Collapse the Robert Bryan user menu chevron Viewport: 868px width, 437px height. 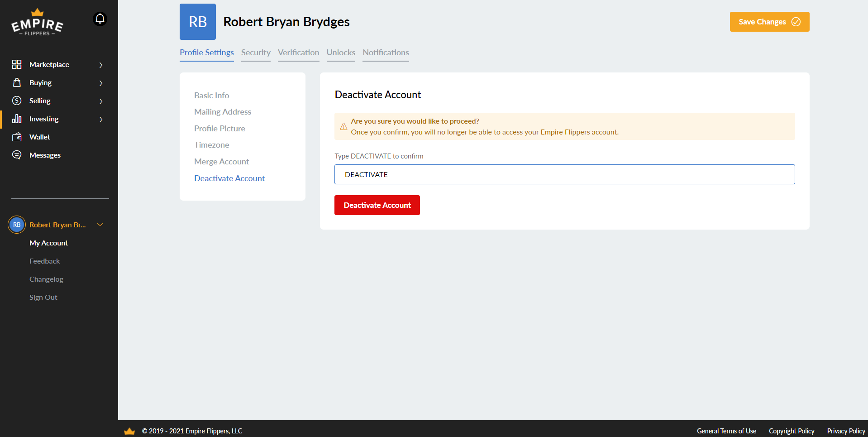coord(100,225)
